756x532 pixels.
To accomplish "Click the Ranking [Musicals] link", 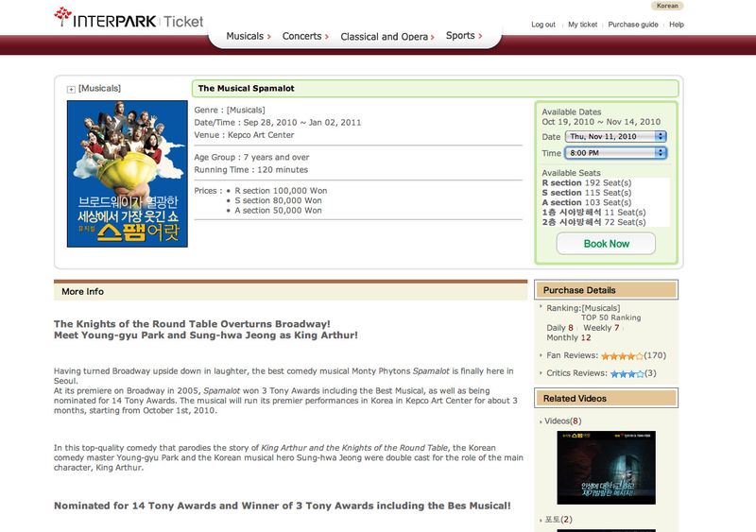I will (601, 308).
